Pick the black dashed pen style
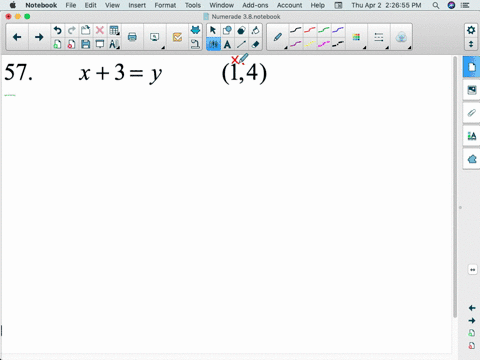This screenshot has height=360, width=480. (338, 44)
